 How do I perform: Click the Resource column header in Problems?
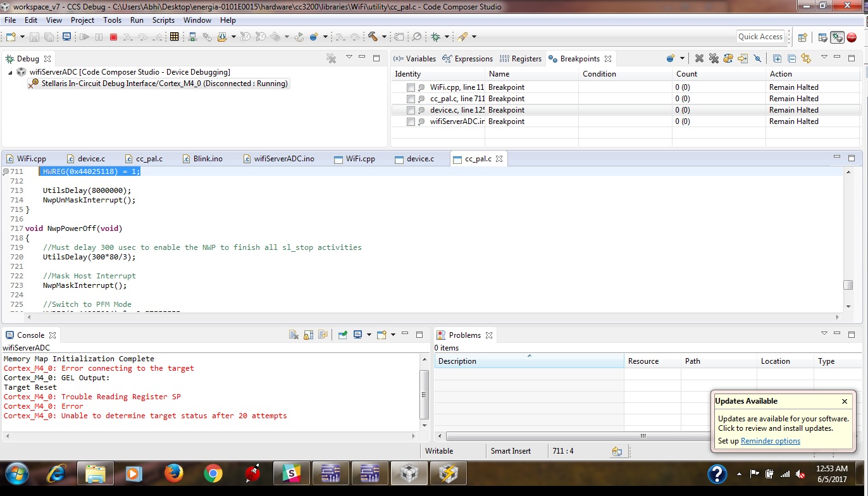652,361
